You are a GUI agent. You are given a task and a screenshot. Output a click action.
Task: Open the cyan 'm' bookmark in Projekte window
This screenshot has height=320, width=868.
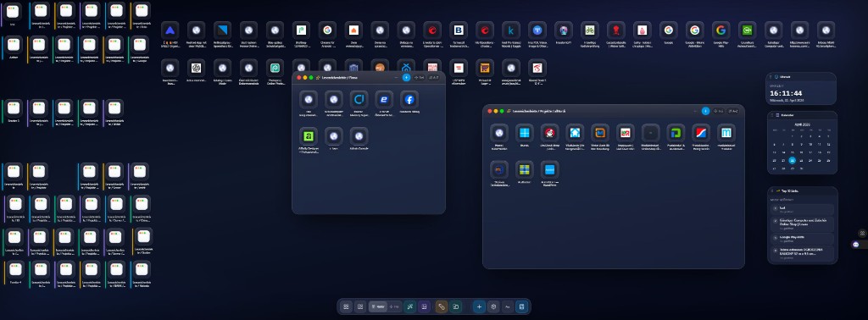(726, 133)
